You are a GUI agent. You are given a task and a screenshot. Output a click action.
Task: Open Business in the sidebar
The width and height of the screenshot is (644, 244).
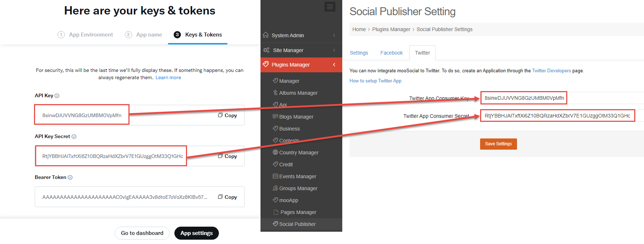(289, 129)
